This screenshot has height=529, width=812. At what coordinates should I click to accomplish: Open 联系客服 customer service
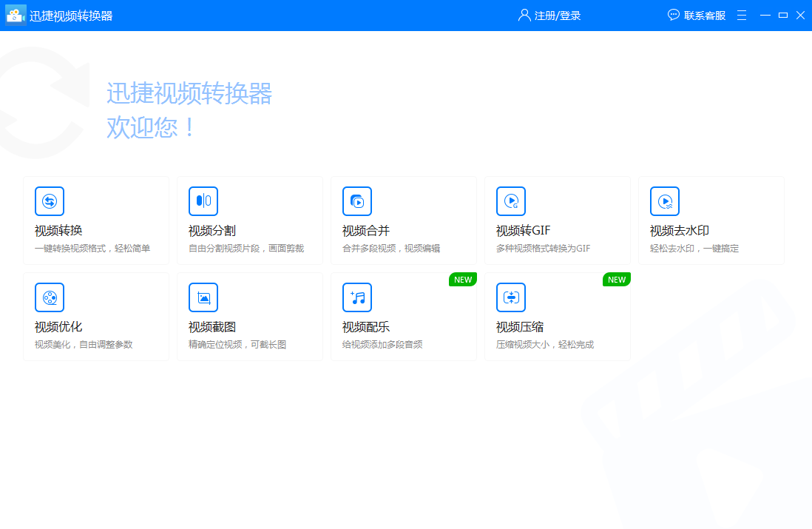click(705, 16)
